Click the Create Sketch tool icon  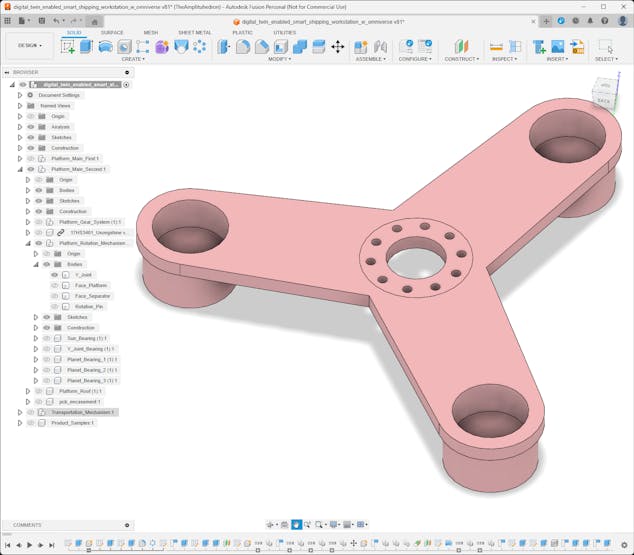68,47
